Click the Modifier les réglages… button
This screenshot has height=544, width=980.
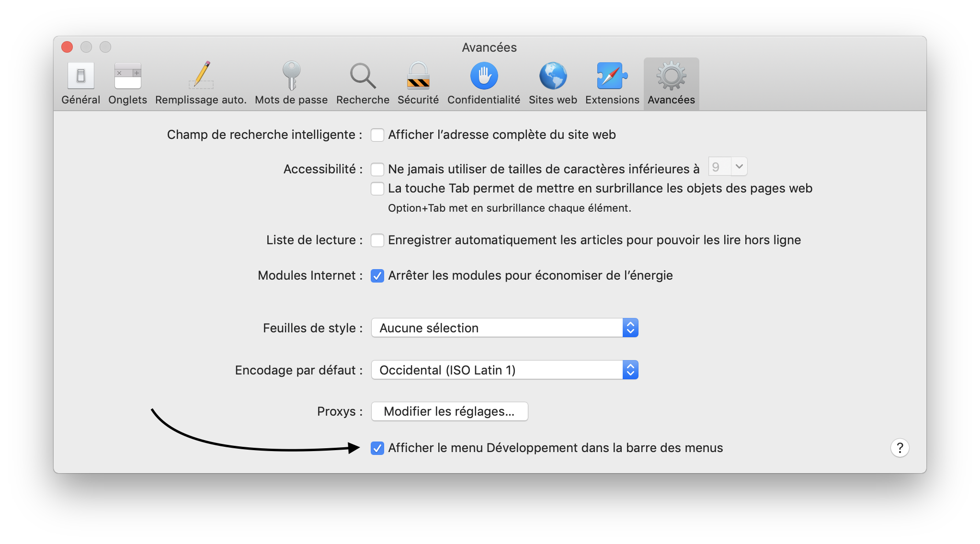click(x=449, y=411)
